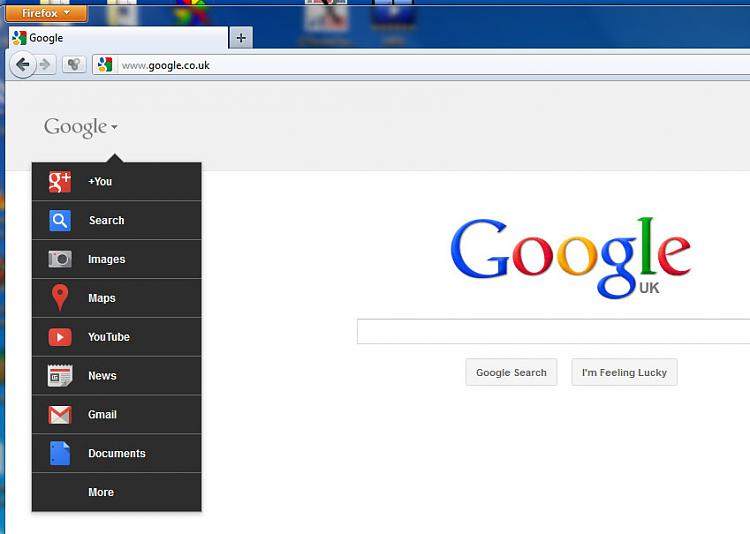Click the toolbar button beside the forward arrow
The height and width of the screenshot is (534, 750).
click(74, 65)
